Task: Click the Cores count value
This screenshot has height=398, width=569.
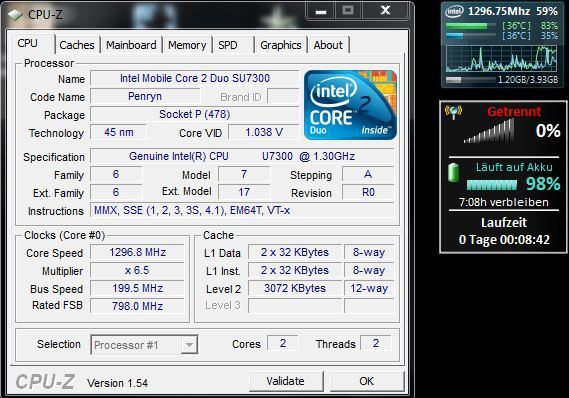Action: tap(283, 343)
